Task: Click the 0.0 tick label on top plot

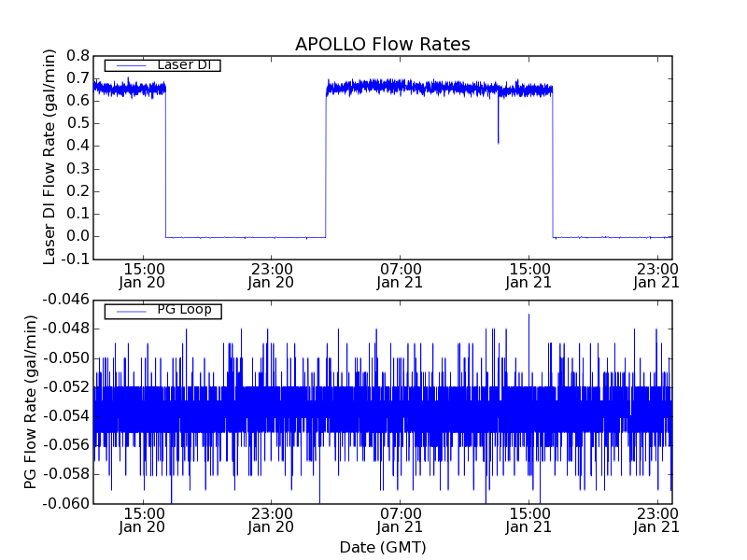Action: tap(78, 236)
